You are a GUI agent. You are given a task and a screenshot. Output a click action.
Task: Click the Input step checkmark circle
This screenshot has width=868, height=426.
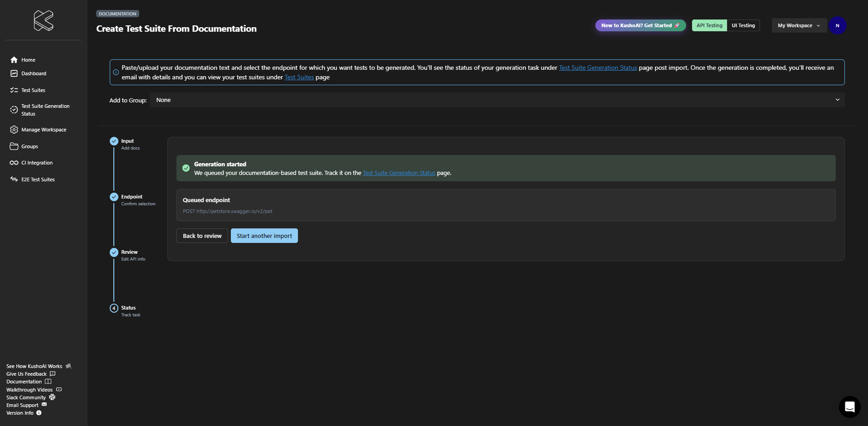[x=114, y=141]
